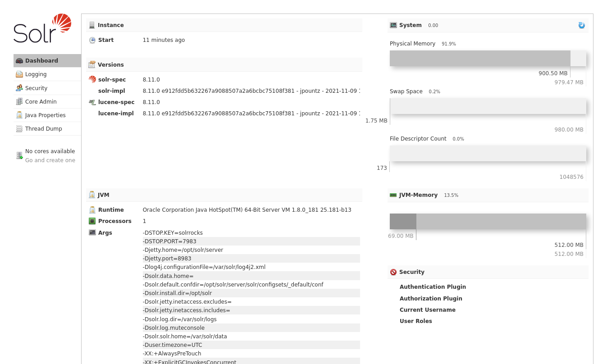Click the lucene-impl version string
Image resolution: width=607 pixels, height=364 pixels.
[x=251, y=114]
